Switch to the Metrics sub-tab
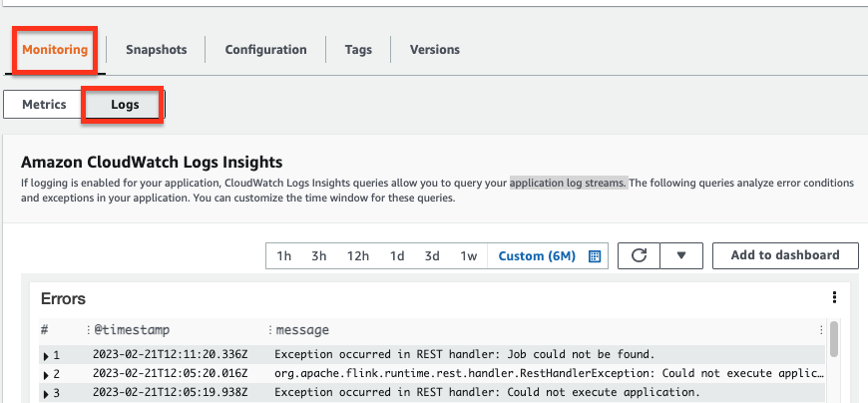The width and height of the screenshot is (868, 403). [44, 105]
